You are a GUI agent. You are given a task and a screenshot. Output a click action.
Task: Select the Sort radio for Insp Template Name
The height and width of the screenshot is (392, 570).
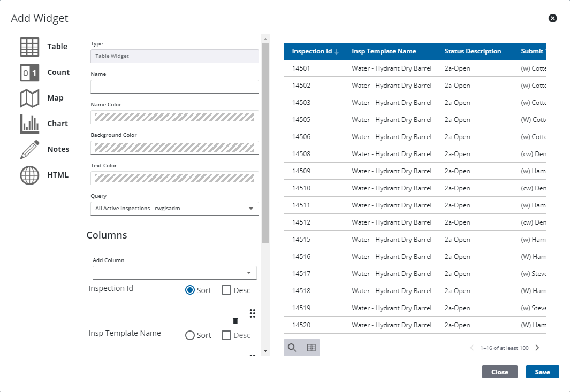(189, 335)
